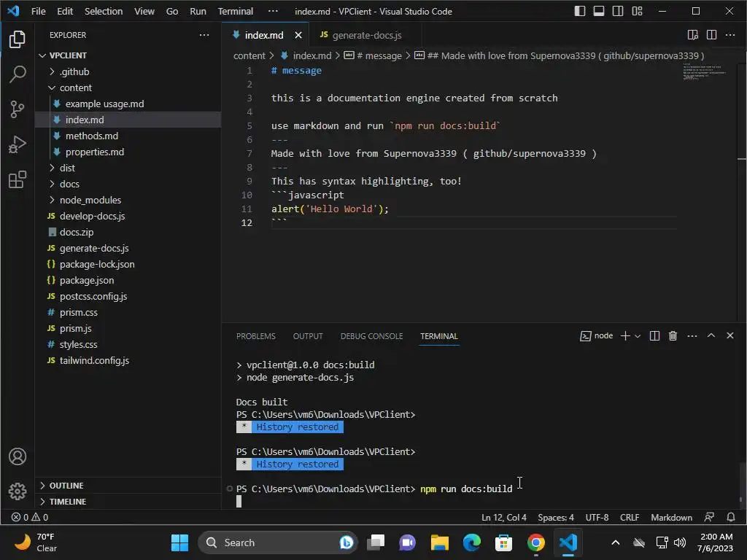Image resolution: width=747 pixels, height=560 pixels.
Task: Change encoding via UTF-8 status item
Action: (x=597, y=517)
